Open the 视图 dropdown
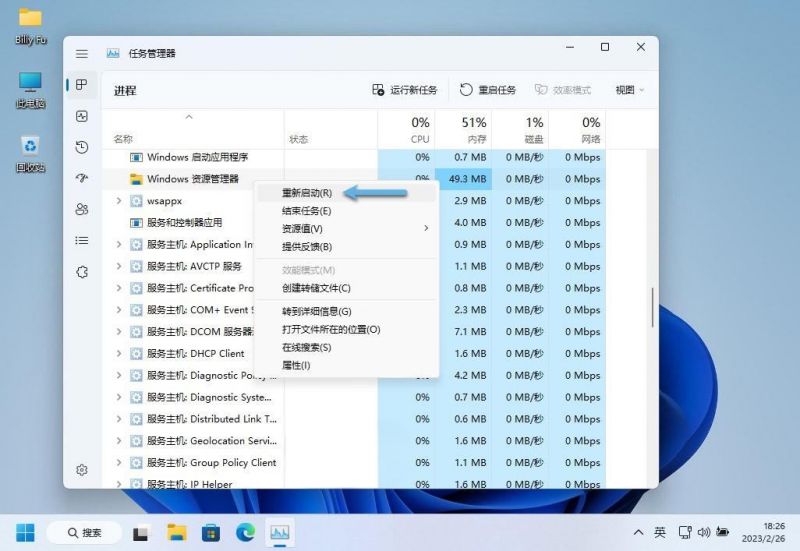 [630, 90]
